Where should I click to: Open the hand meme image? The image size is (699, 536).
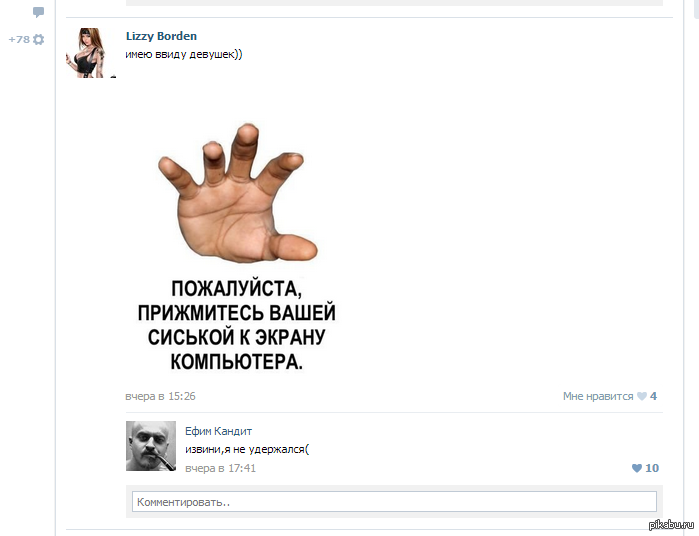coord(237,246)
